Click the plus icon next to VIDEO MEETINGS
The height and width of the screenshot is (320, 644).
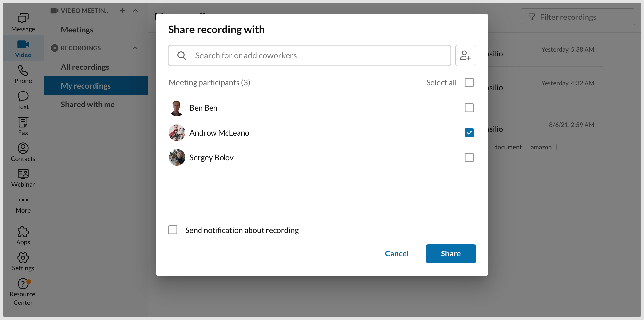[122, 10]
